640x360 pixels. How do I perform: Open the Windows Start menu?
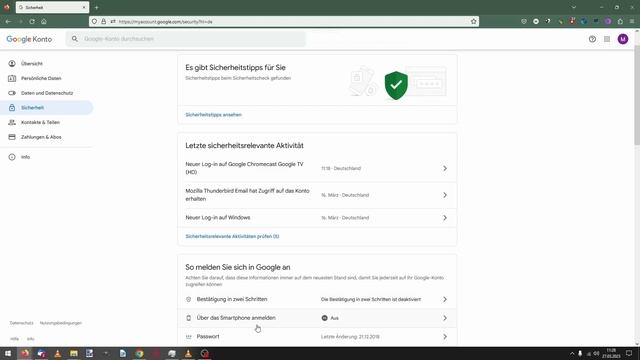point(8,353)
